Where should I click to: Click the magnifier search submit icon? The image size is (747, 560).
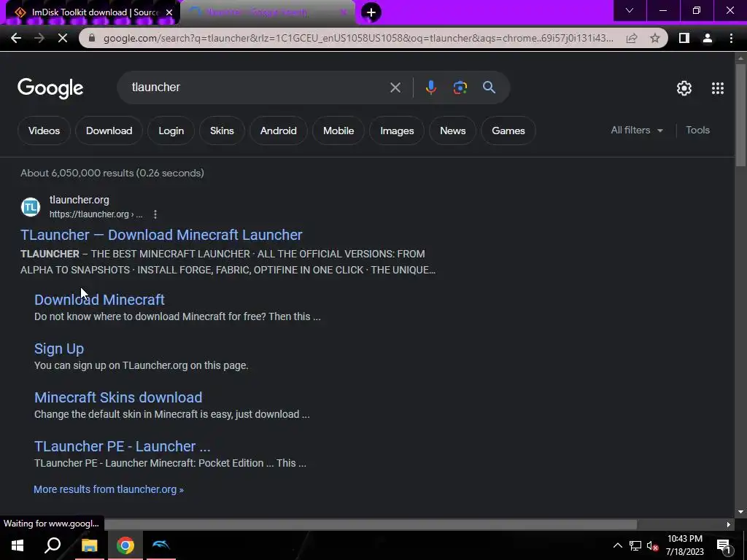tap(489, 87)
